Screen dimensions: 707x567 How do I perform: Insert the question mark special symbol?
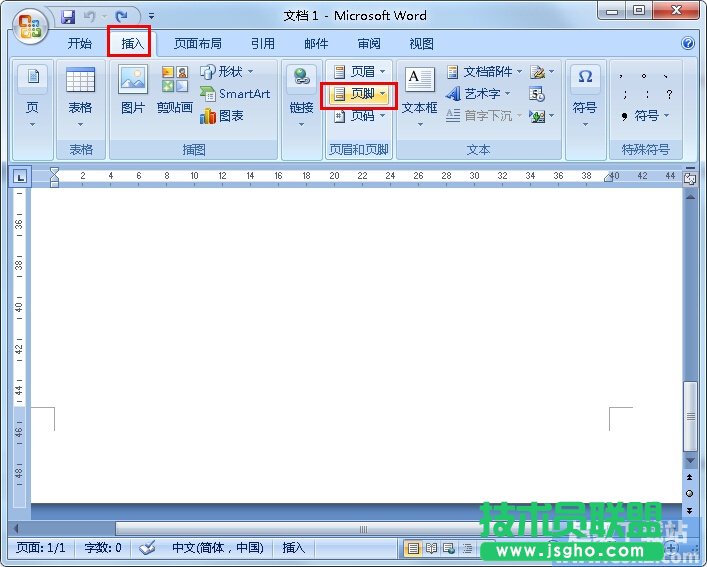(x=669, y=94)
